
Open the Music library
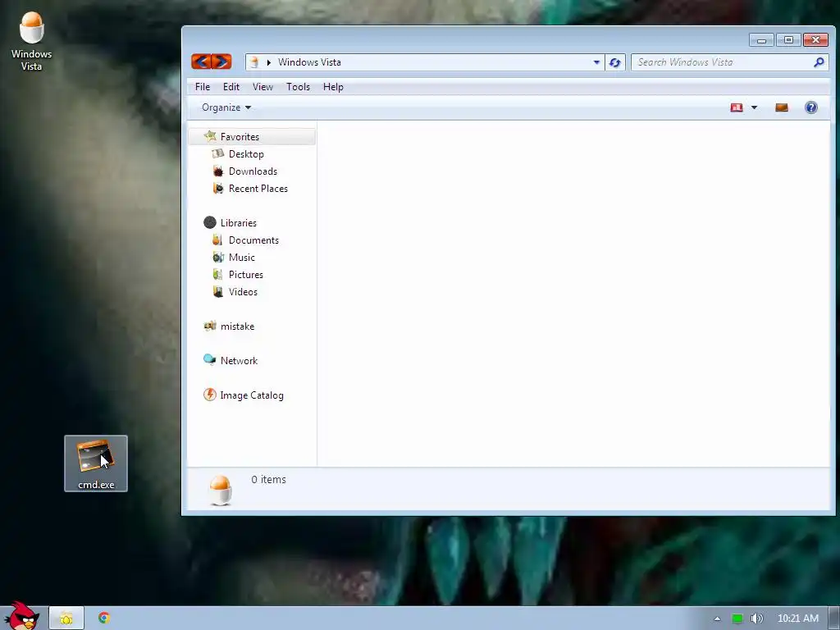pos(242,257)
